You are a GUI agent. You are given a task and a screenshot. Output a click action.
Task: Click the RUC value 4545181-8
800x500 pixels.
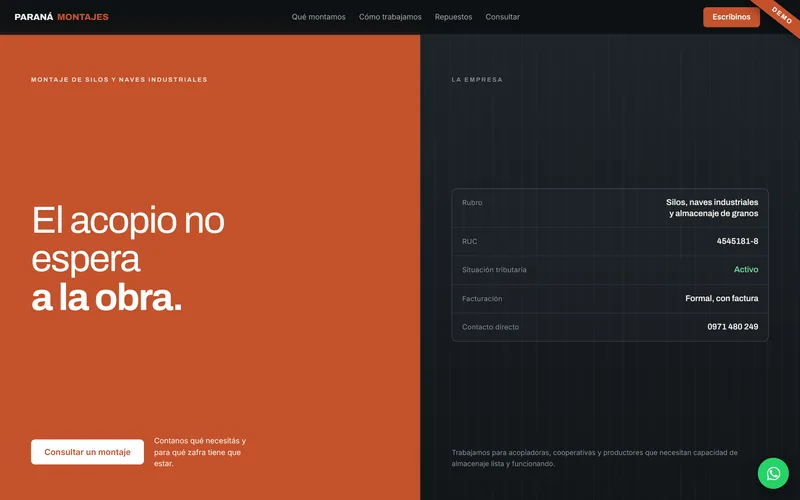(x=737, y=241)
